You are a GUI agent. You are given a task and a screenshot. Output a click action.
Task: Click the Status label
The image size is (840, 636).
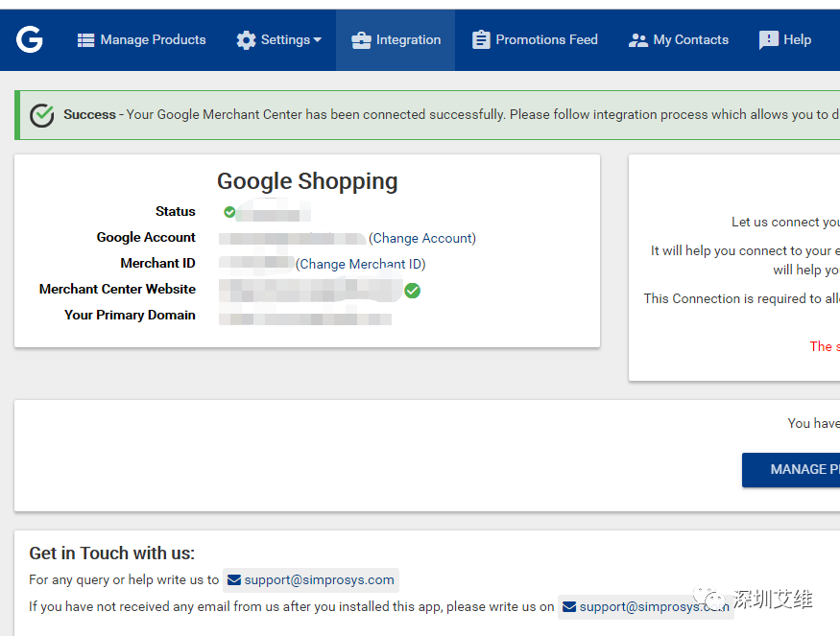click(x=175, y=211)
